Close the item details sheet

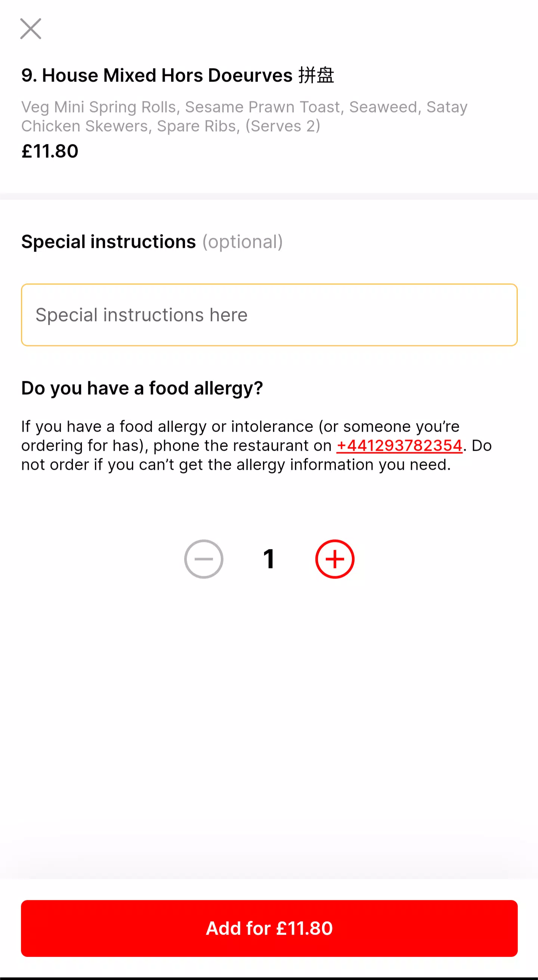[x=30, y=28]
